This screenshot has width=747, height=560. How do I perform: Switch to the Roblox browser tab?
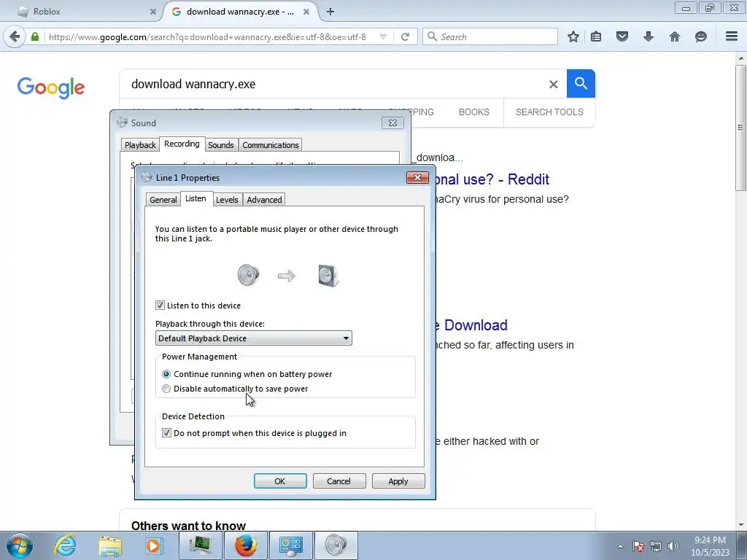point(86,12)
